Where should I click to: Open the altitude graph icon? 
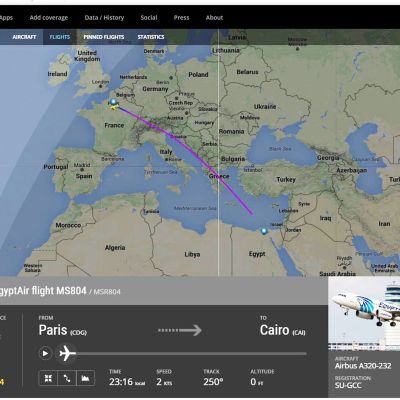click(86, 378)
